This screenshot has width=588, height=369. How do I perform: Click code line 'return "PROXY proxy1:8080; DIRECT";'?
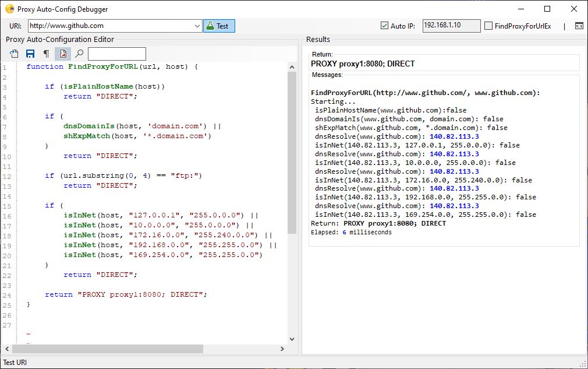coord(126,294)
